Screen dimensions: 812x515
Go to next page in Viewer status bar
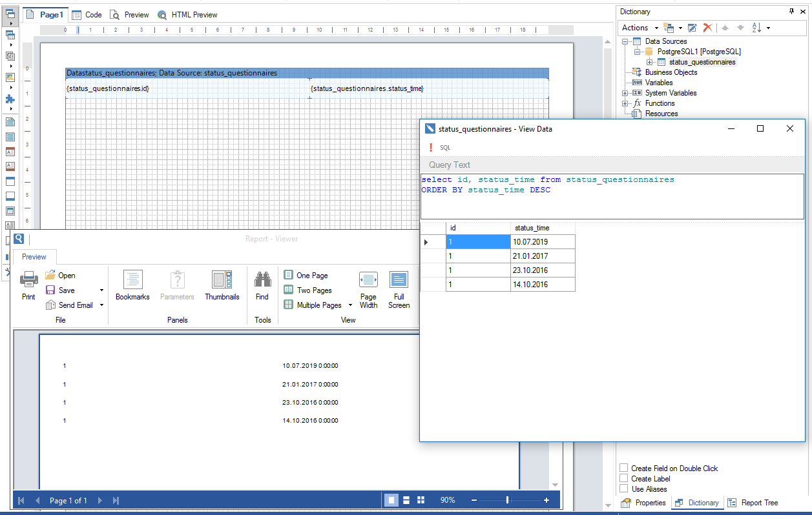click(99, 500)
